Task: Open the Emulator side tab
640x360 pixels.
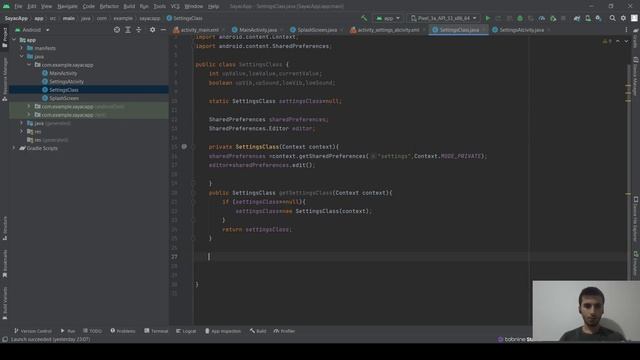Action: point(636,264)
